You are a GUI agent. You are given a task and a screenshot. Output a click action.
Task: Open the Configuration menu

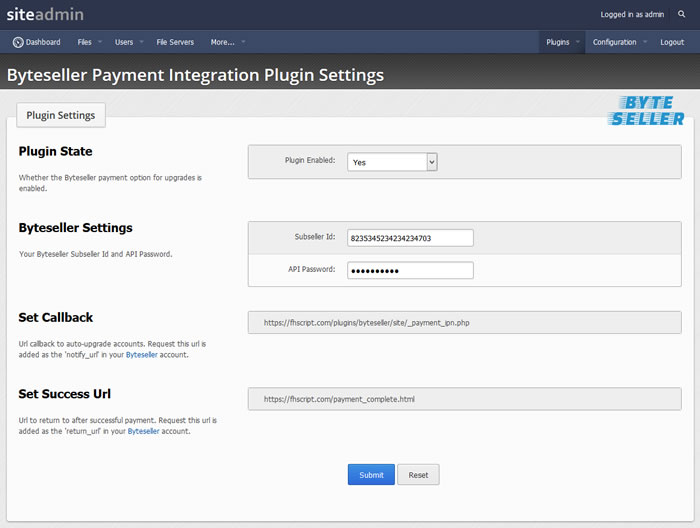click(614, 42)
